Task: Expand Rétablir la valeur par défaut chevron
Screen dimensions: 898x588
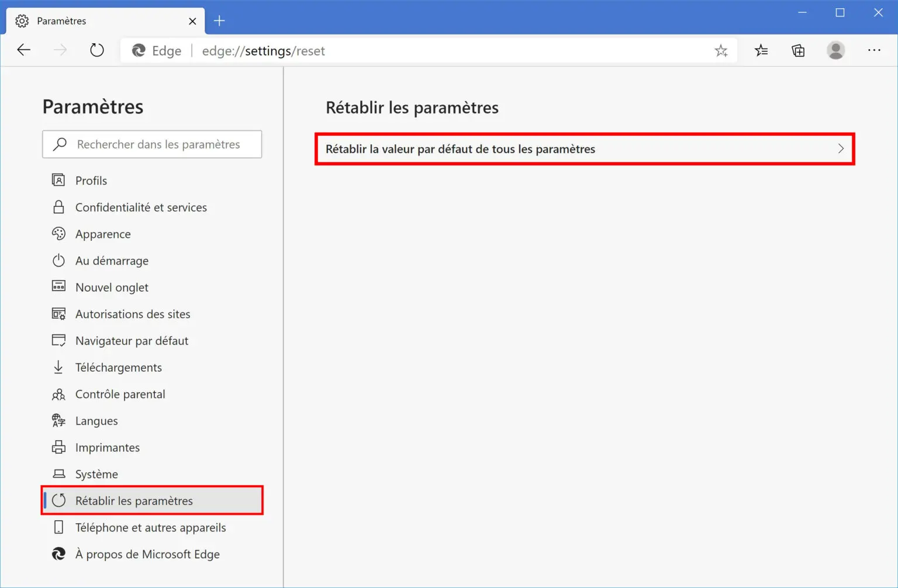Action: pyautogui.click(x=841, y=149)
